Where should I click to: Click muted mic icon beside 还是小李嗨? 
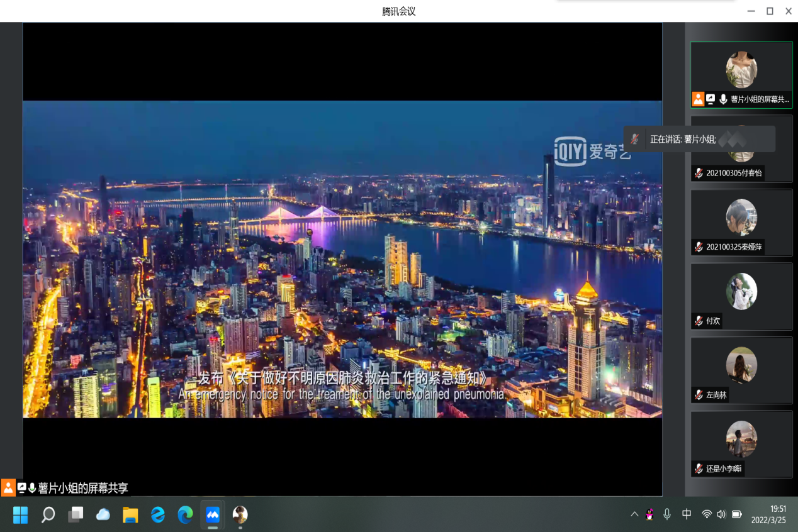699,468
